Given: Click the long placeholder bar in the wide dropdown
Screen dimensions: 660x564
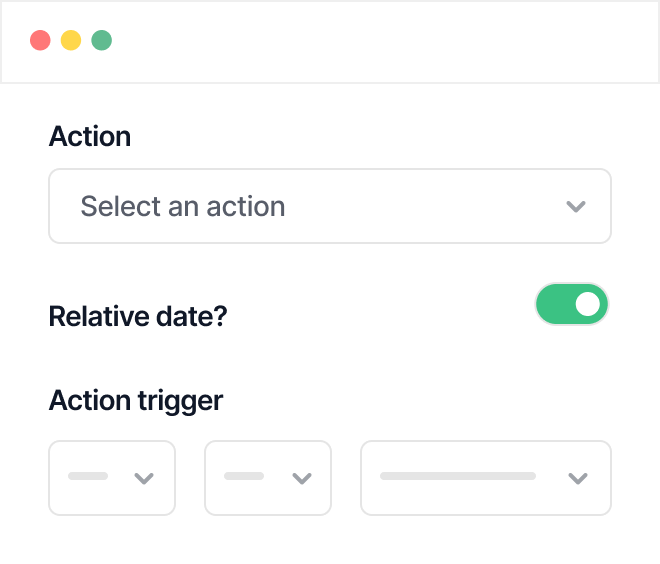Looking at the screenshot, I should (x=458, y=477).
